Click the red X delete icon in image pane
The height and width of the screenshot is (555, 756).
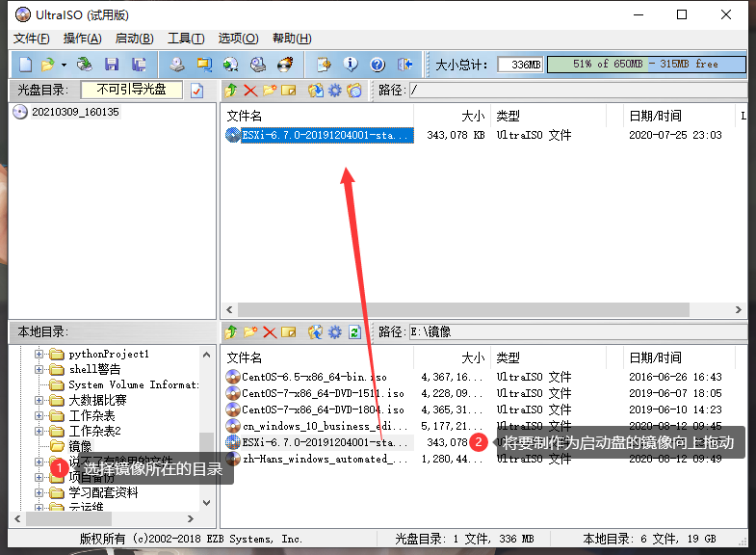pos(250,91)
